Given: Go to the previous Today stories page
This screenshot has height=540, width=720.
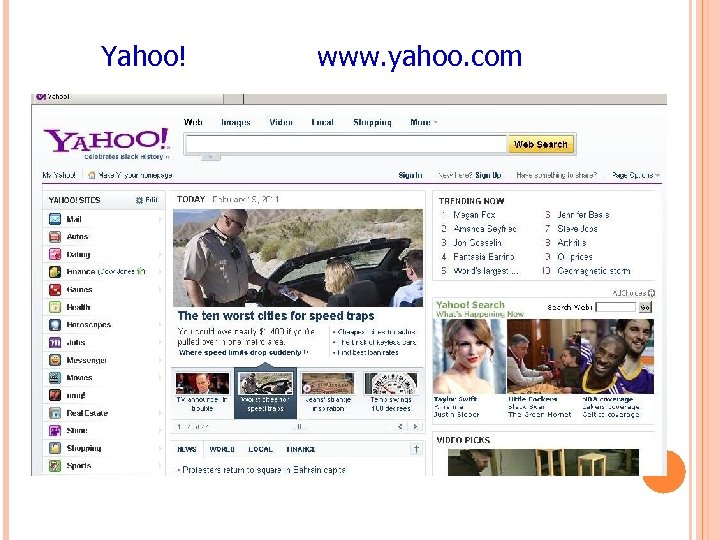Looking at the screenshot, I should (x=400, y=427).
